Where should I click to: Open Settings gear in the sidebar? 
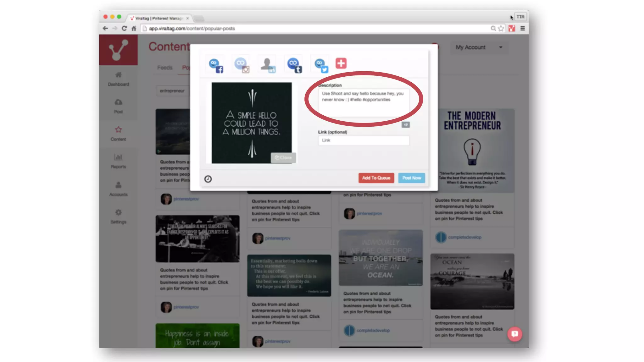click(118, 216)
